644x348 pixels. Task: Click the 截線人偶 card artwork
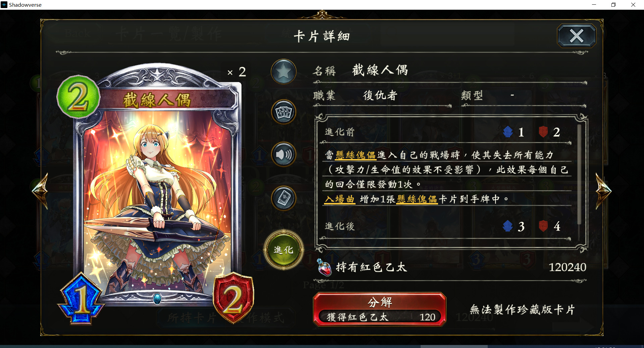coord(157,201)
